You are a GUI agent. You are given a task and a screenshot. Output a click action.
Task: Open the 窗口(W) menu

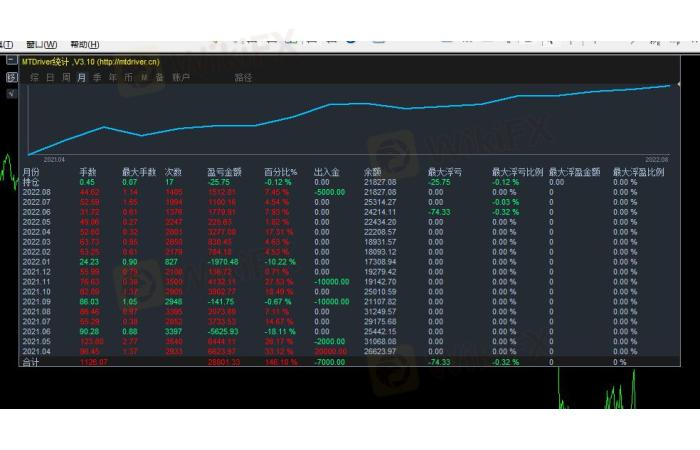(x=42, y=45)
